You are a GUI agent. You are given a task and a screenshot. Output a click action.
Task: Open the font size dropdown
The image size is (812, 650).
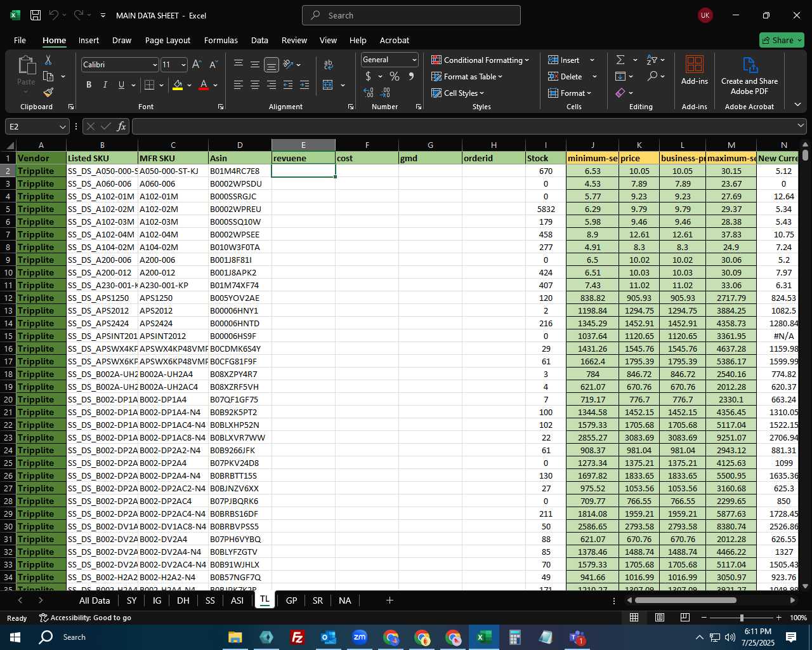tap(183, 65)
